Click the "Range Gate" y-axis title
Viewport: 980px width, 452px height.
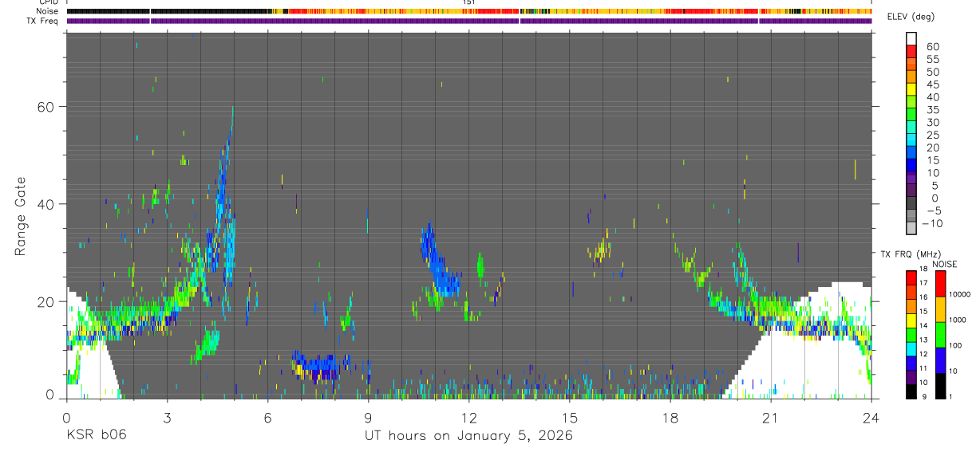coord(22,215)
